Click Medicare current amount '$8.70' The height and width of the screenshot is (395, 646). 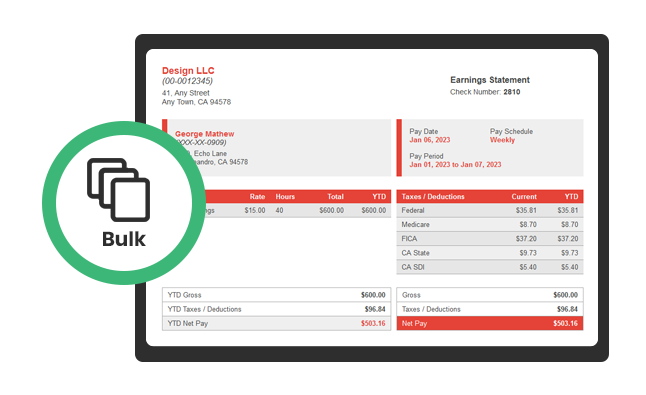point(528,224)
